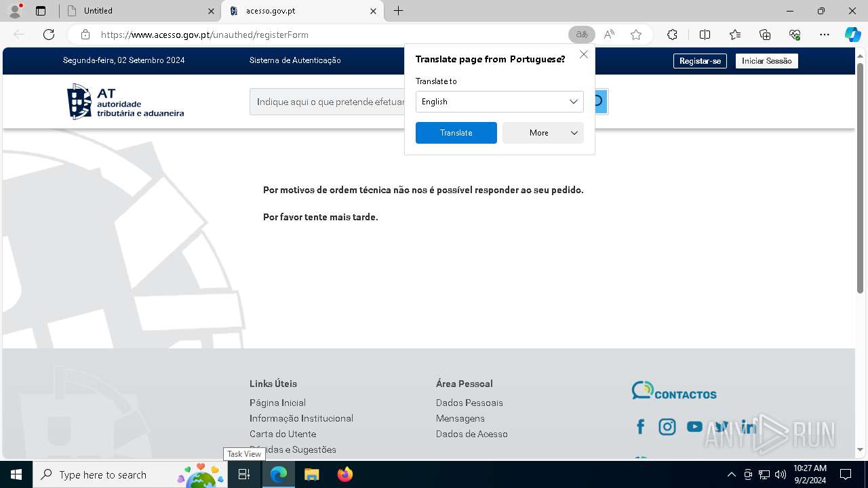View site information lock icon

[x=85, y=35]
